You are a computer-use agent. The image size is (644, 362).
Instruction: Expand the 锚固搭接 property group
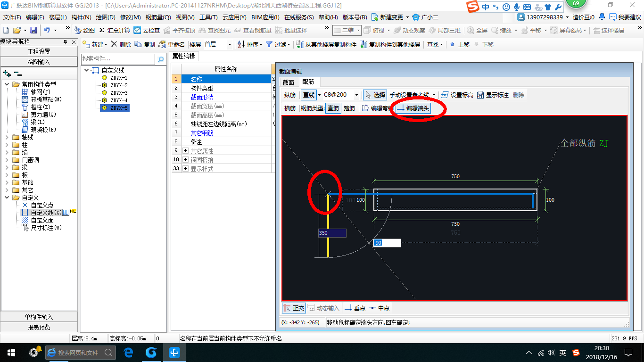tap(185, 160)
